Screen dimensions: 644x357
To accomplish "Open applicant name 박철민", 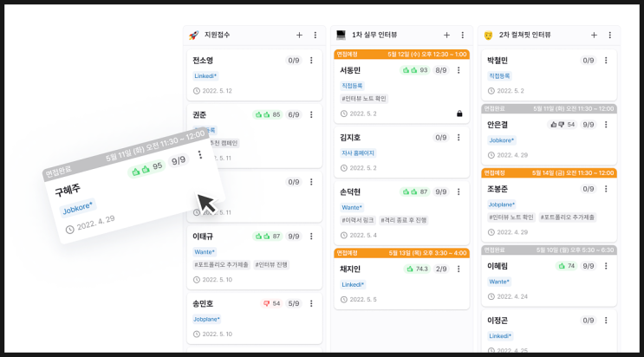I will pyautogui.click(x=498, y=61).
